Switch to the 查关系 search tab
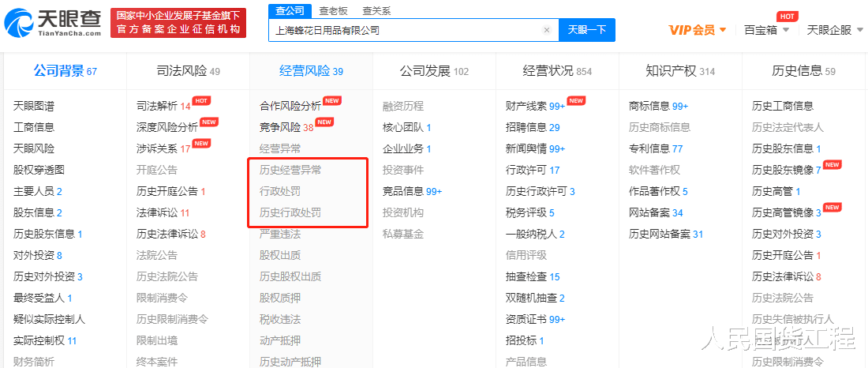Viewport: 868px width, 368px height. click(x=376, y=10)
